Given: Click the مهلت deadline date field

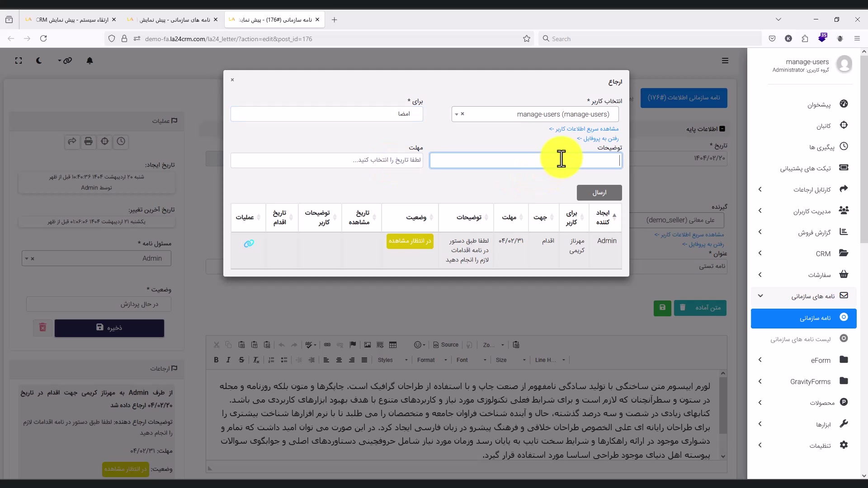Looking at the screenshot, I should (326, 160).
